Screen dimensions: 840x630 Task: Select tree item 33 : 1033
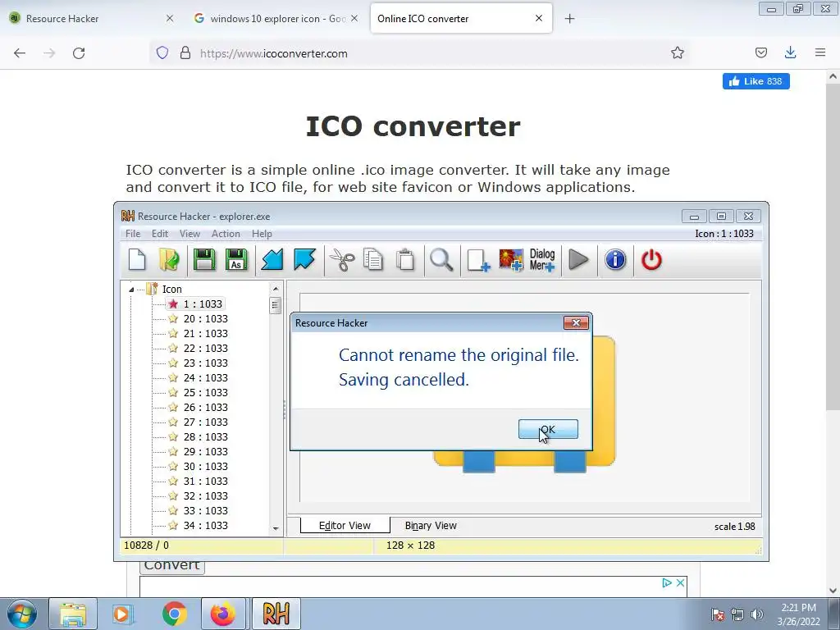(x=206, y=510)
